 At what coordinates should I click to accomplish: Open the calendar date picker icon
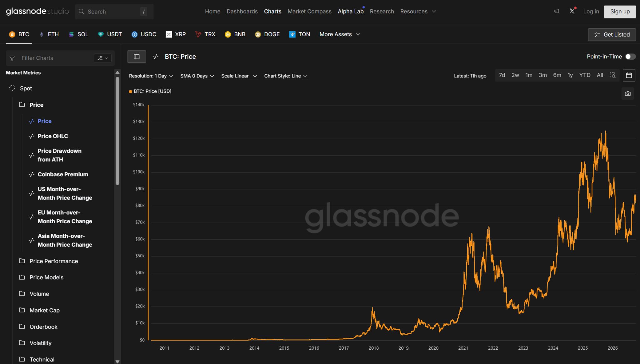(x=629, y=75)
